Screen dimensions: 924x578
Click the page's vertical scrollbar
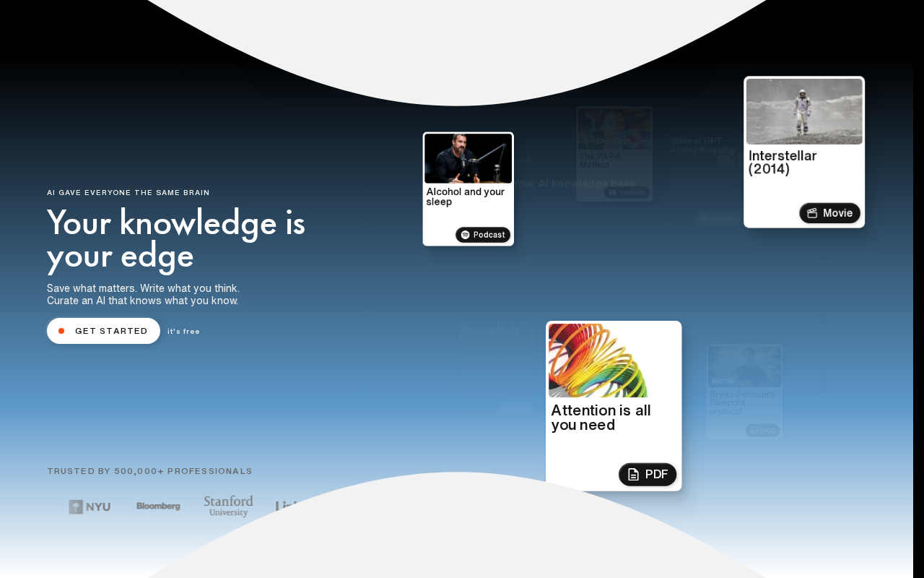[918, 289]
